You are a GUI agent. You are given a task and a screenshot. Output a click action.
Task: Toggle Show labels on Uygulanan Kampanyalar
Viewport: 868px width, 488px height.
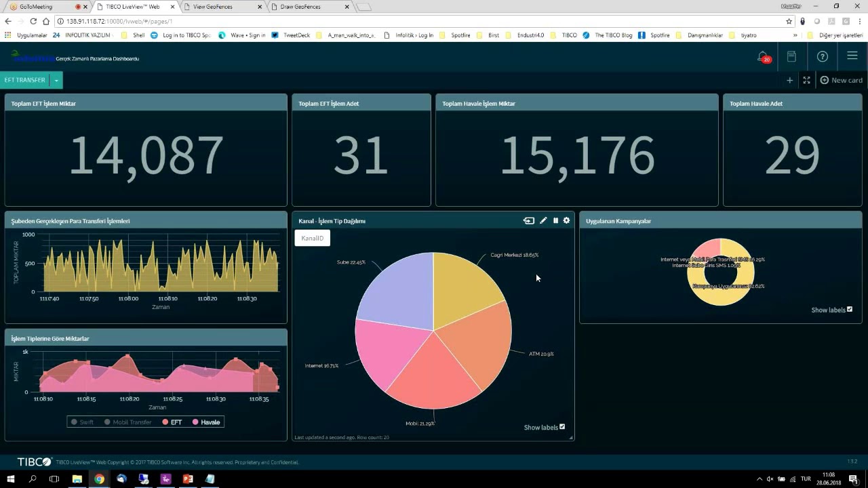(x=850, y=310)
